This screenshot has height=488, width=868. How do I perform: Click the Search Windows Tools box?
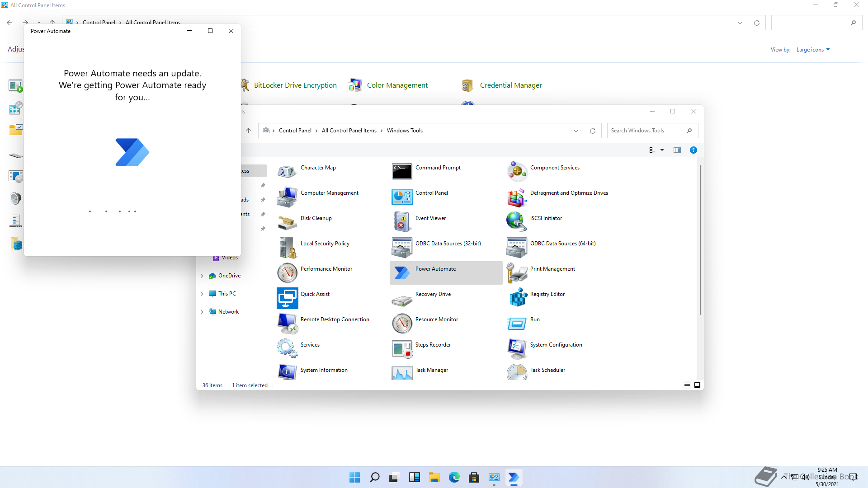(652, 131)
